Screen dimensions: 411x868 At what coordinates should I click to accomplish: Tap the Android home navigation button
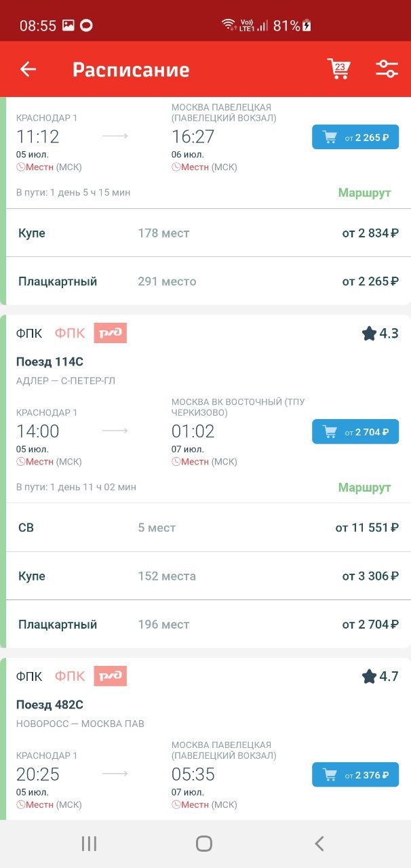tap(204, 843)
